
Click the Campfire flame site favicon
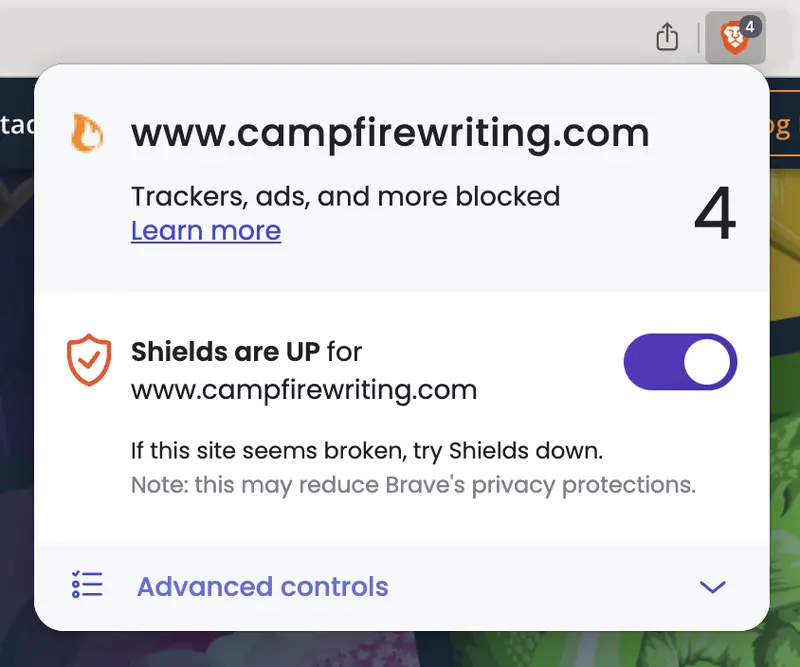click(87, 133)
